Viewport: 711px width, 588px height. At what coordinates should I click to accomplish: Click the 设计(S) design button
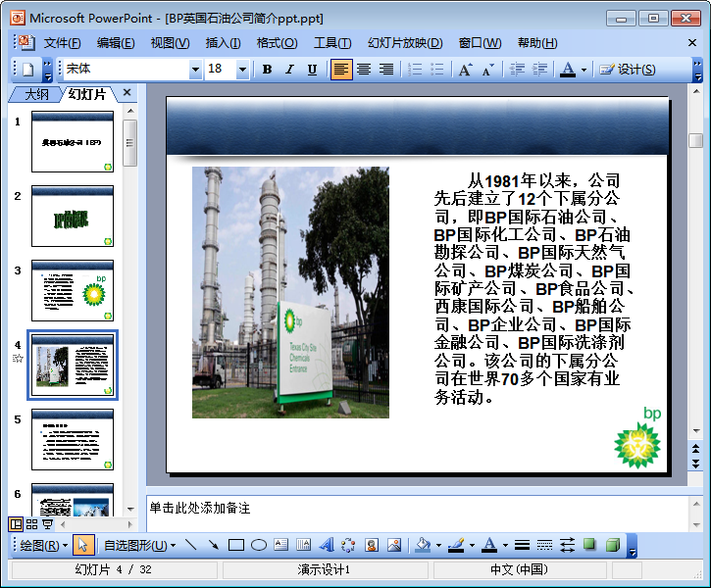click(x=628, y=70)
